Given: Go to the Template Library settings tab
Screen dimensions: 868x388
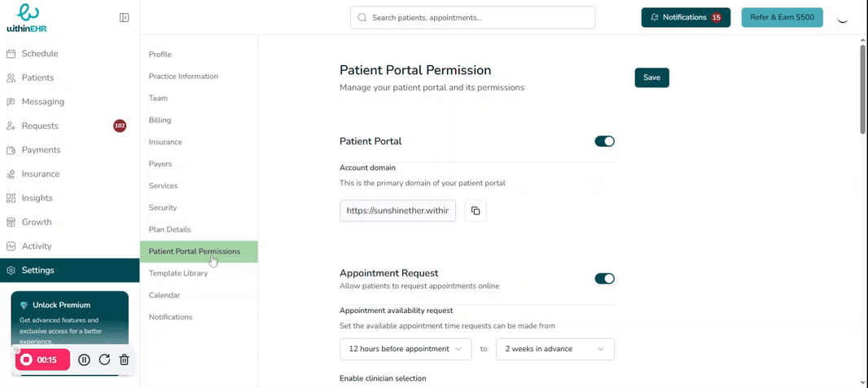Looking at the screenshot, I should tap(178, 273).
